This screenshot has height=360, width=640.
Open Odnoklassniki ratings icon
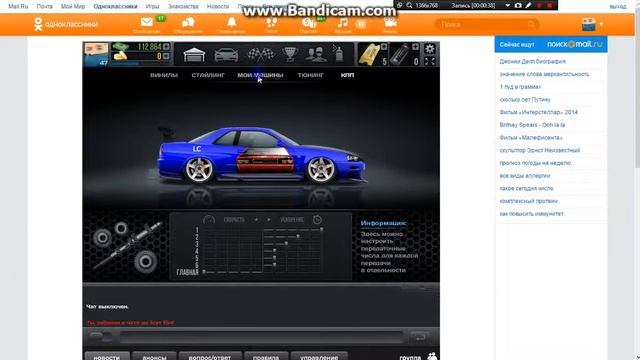tap(309, 23)
